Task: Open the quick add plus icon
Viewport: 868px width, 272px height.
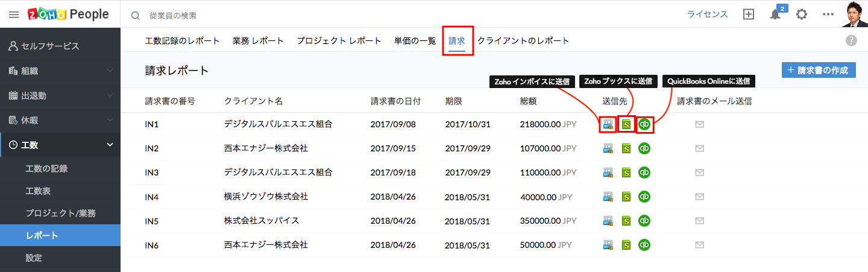Action: click(x=749, y=14)
